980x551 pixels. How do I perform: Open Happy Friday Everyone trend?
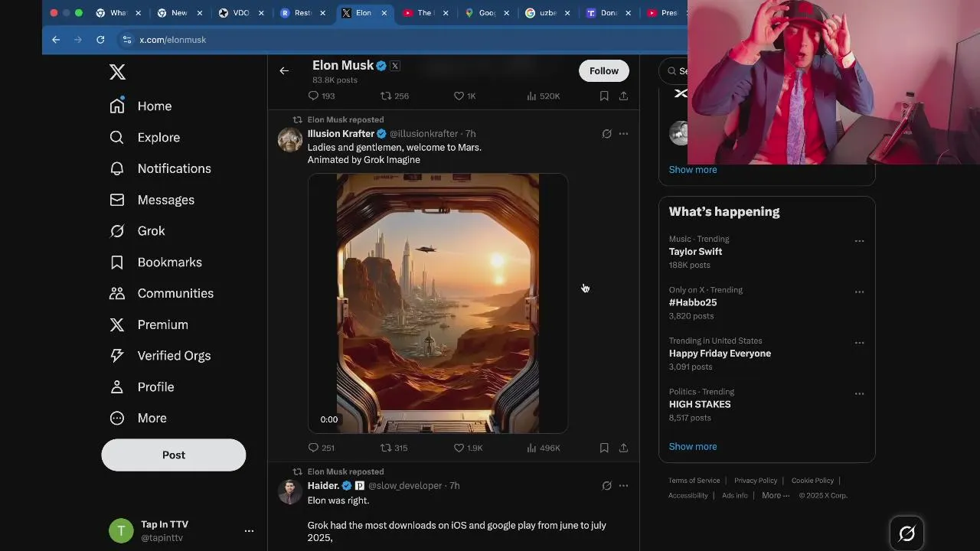720,354
